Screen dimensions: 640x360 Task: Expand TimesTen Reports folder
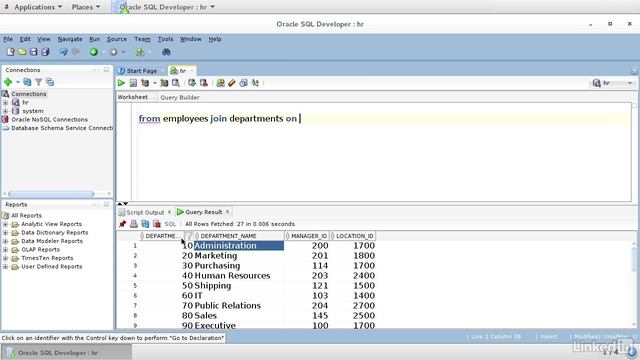5,258
